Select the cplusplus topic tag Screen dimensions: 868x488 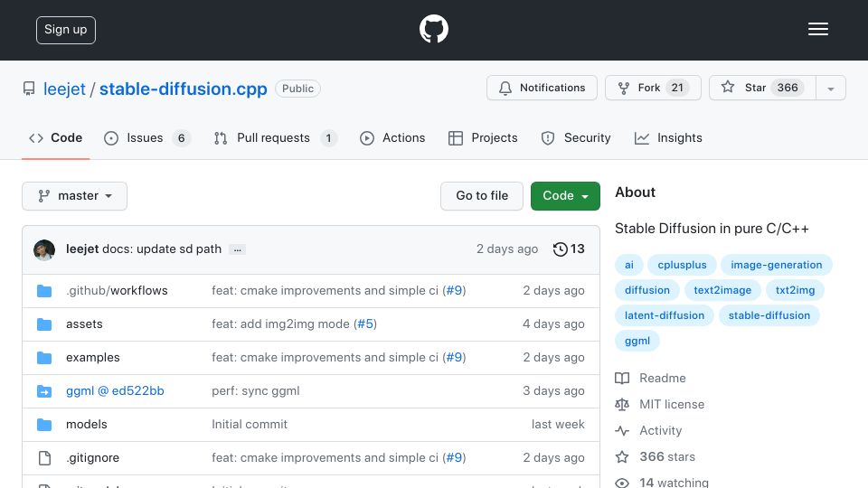point(682,265)
